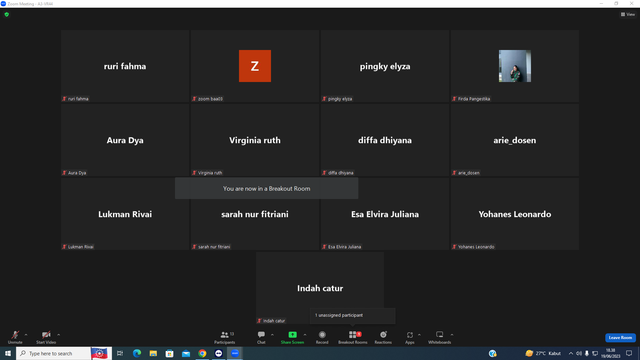640x360 pixels.
Task: Select Firda Pangestika's video thumbnail
Action: [x=515, y=66]
